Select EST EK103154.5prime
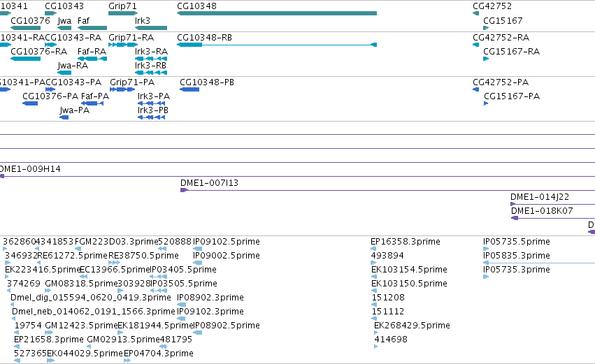The image size is (595, 364). click(409, 270)
